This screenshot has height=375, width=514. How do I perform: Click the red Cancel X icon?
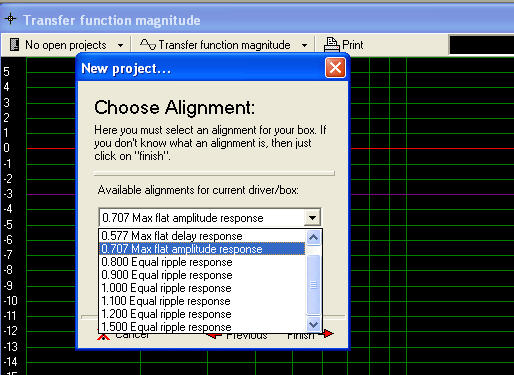pos(103,336)
